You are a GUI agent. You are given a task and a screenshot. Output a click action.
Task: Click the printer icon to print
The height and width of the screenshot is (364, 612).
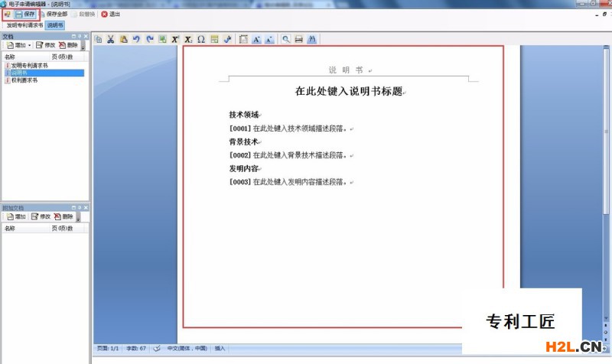click(x=299, y=39)
